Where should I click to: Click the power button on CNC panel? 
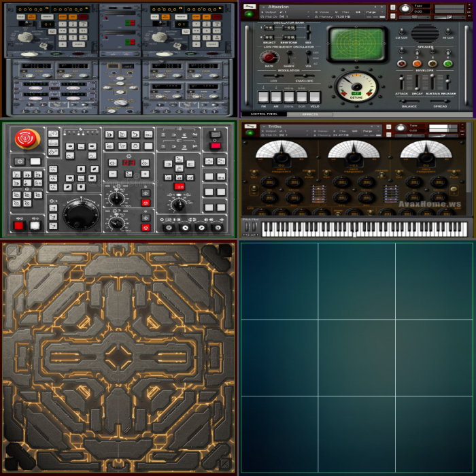(x=20, y=161)
